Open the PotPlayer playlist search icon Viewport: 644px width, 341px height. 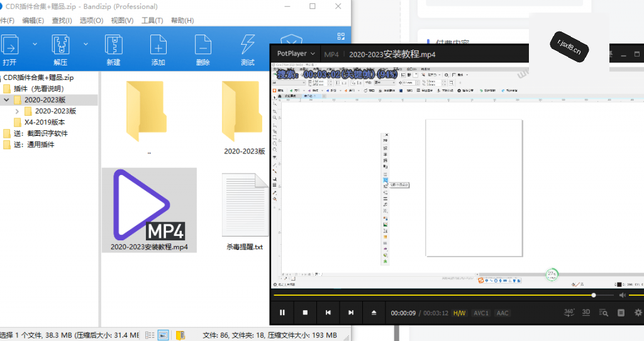(x=603, y=313)
